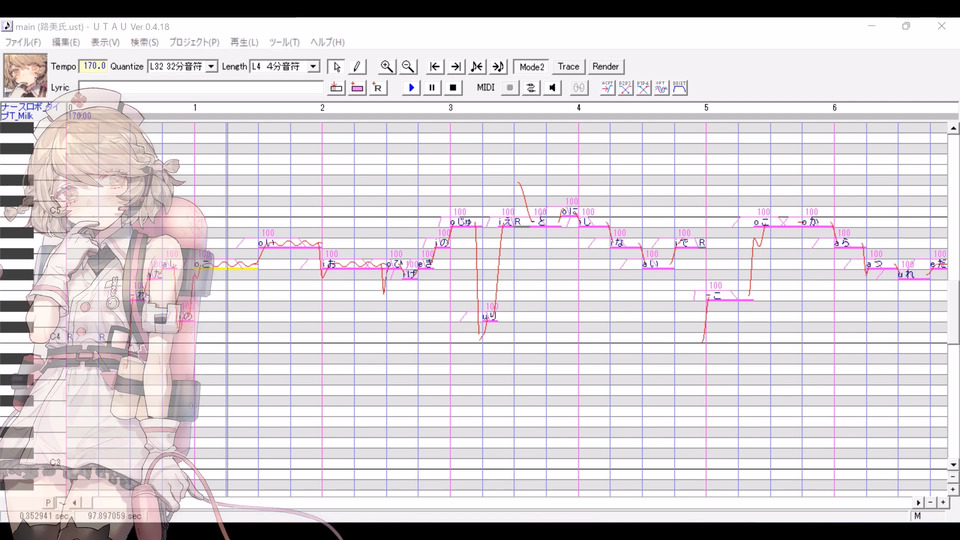
Task: Click the vertical zoom plus button
Action: (953, 489)
